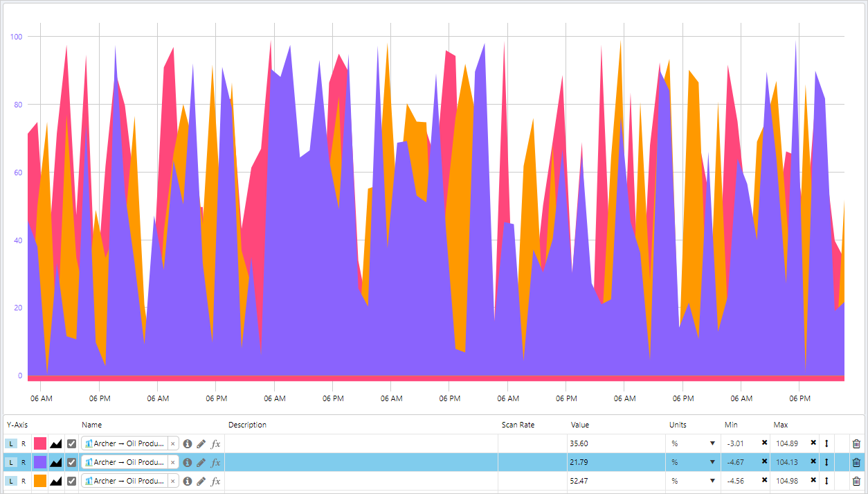
Task: Expand Units dropdown in purple trace row
Action: 712,462
